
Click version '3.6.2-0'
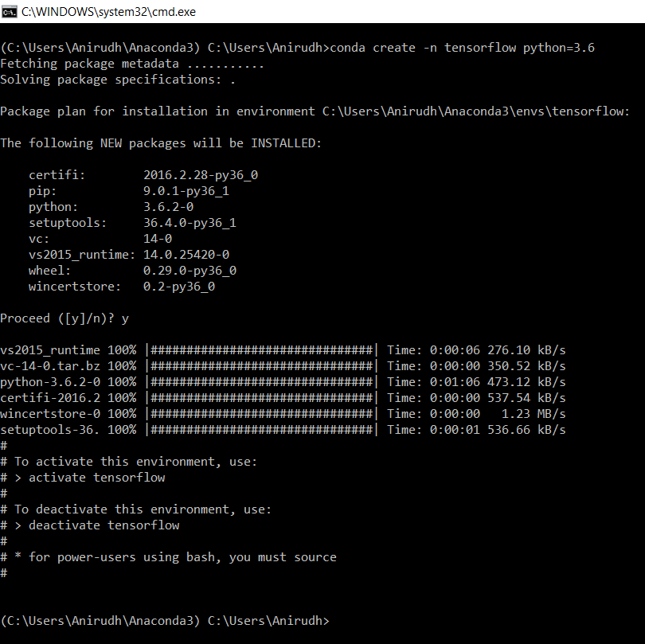168,207
